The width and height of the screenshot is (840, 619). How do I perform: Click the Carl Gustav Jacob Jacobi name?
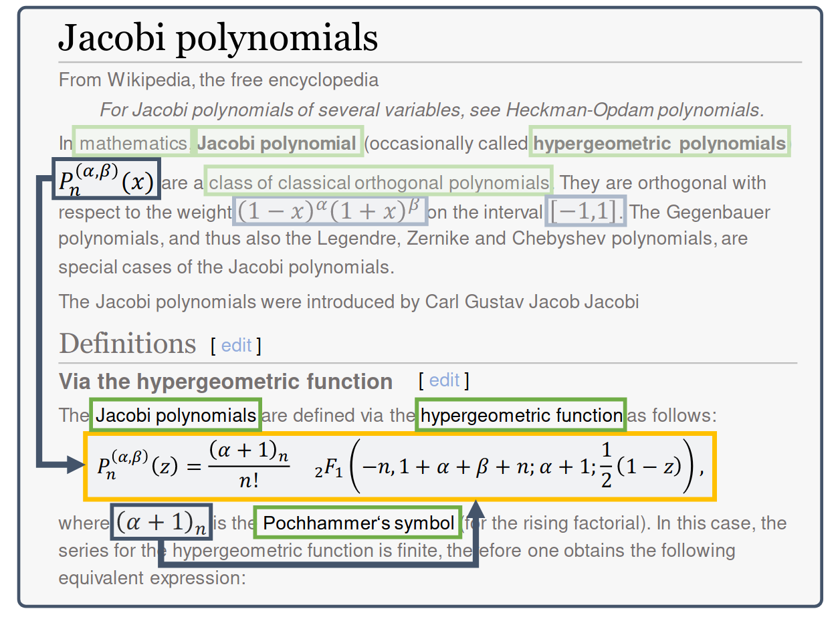pos(532,301)
